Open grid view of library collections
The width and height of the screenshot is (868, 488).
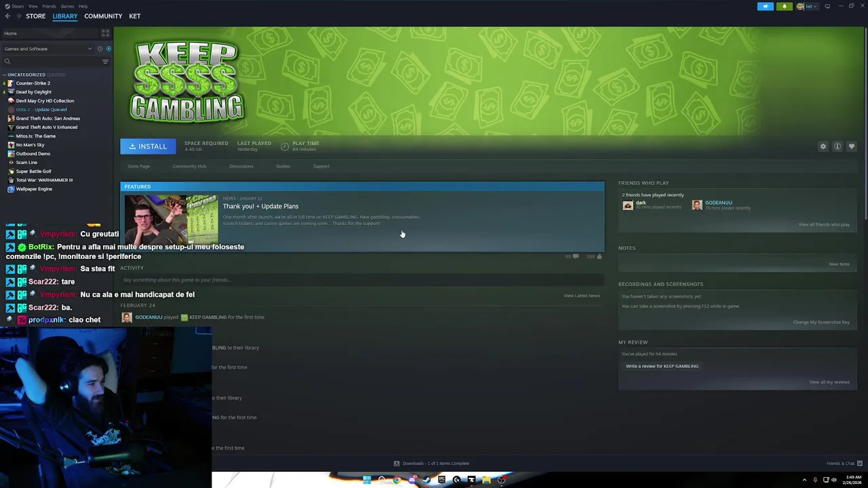(x=105, y=33)
